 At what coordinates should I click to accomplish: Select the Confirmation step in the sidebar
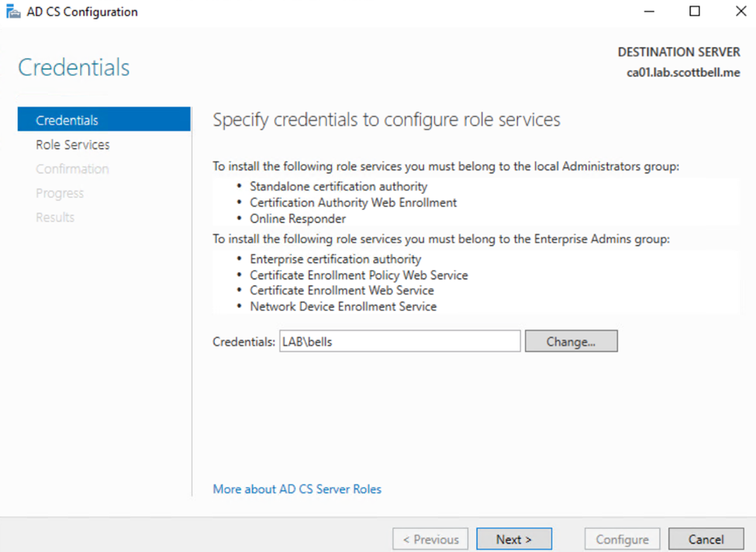click(72, 169)
